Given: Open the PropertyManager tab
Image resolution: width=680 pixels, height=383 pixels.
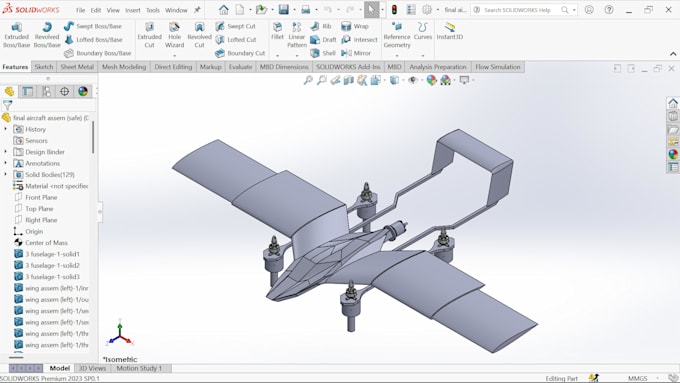Looking at the screenshot, I should (x=28, y=91).
